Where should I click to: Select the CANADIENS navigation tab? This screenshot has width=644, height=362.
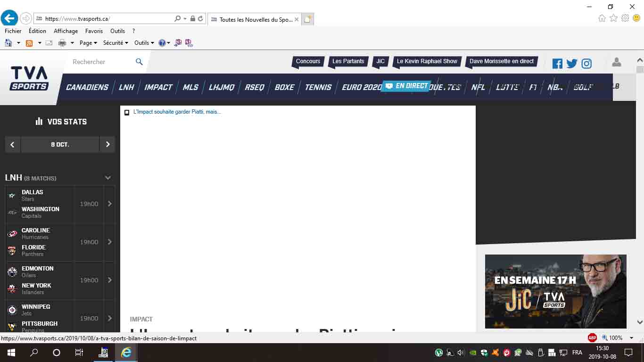tap(87, 87)
